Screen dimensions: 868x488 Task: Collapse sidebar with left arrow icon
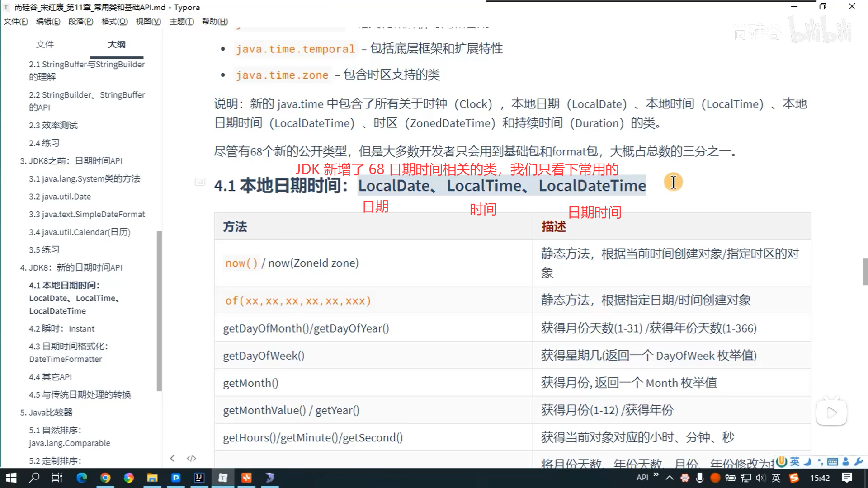[172, 458]
